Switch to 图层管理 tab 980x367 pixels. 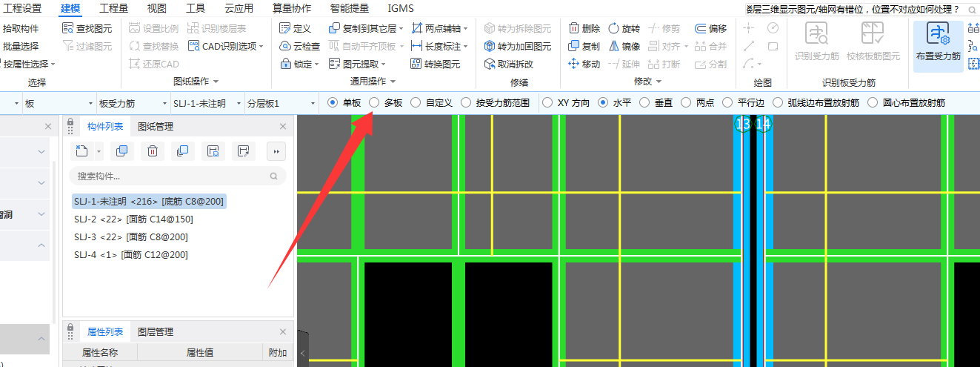156,332
